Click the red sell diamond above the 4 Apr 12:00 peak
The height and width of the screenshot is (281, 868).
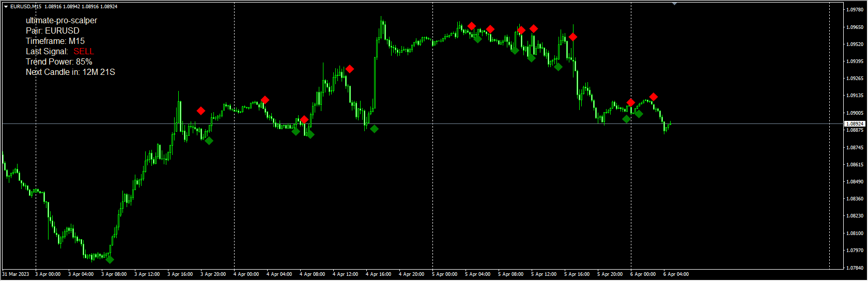(x=350, y=69)
